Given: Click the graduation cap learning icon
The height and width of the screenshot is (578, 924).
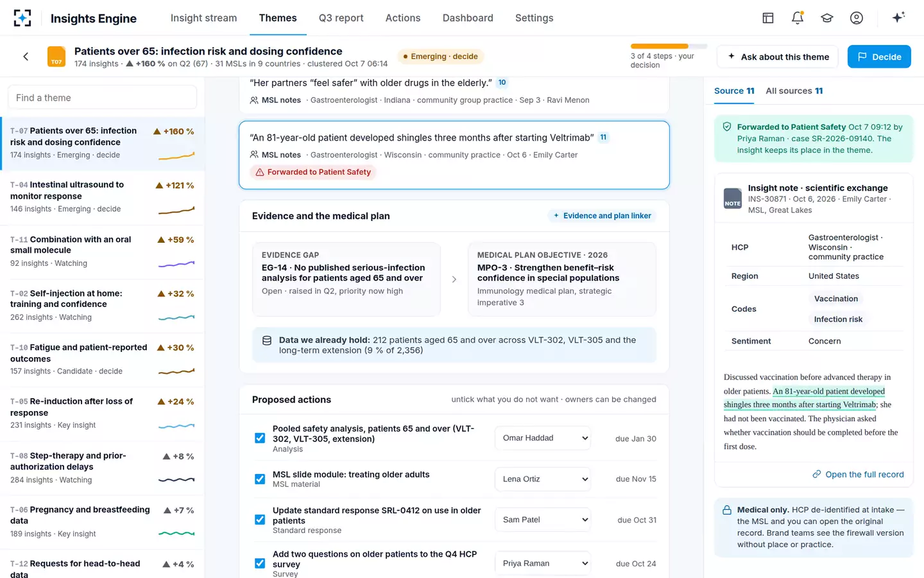Looking at the screenshot, I should pos(827,18).
